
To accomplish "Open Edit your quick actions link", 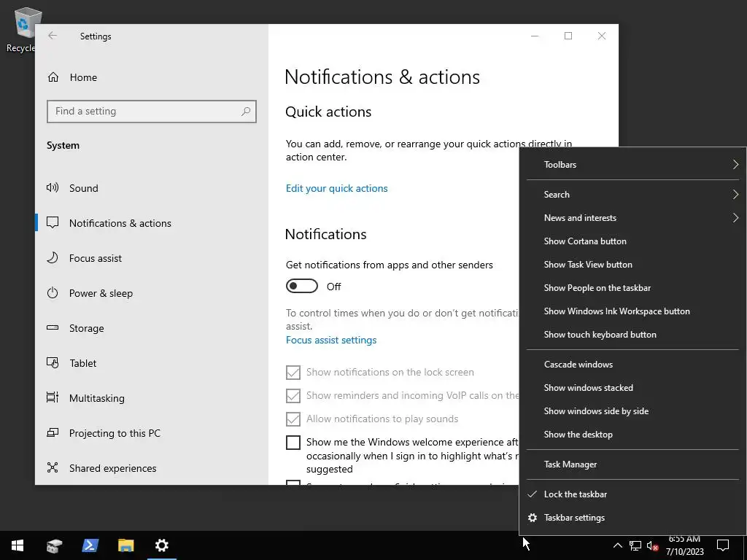I will coord(337,188).
